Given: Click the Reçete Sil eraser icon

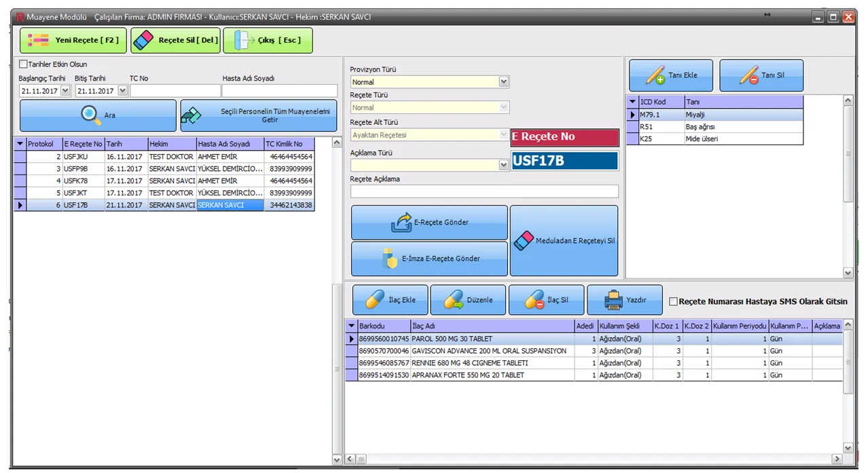Looking at the screenshot, I should tap(144, 41).
